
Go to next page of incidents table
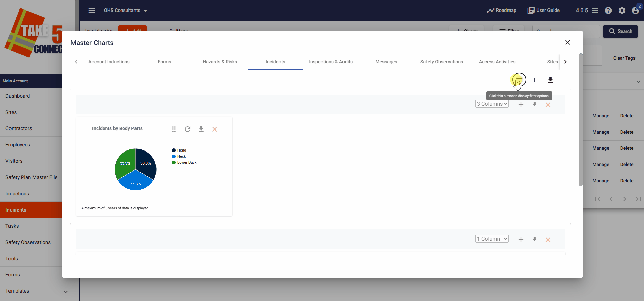[625, 199]
